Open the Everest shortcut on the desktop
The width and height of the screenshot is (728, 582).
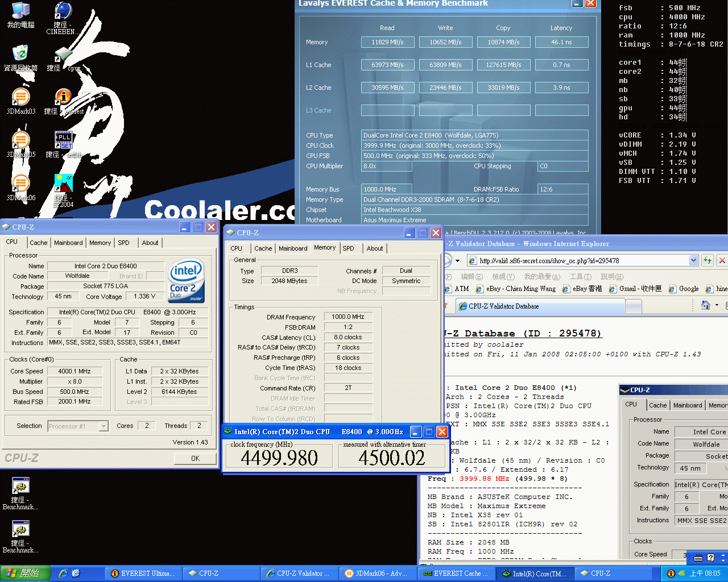pos(63,101)
